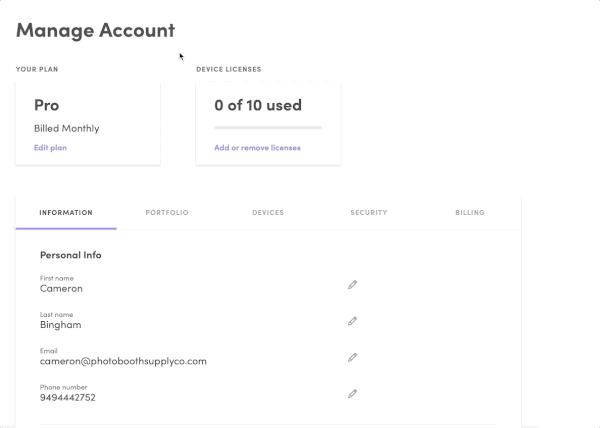The width and height of the screenshot is (600, 428).
Task: Select the Billing tab
Action: pos(470,213)
